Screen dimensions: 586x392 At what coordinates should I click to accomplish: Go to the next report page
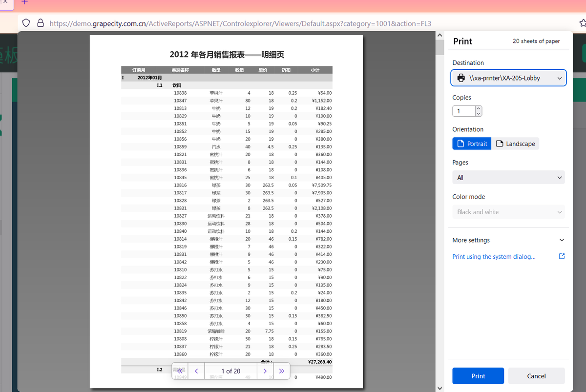click(x=265, y=371)
